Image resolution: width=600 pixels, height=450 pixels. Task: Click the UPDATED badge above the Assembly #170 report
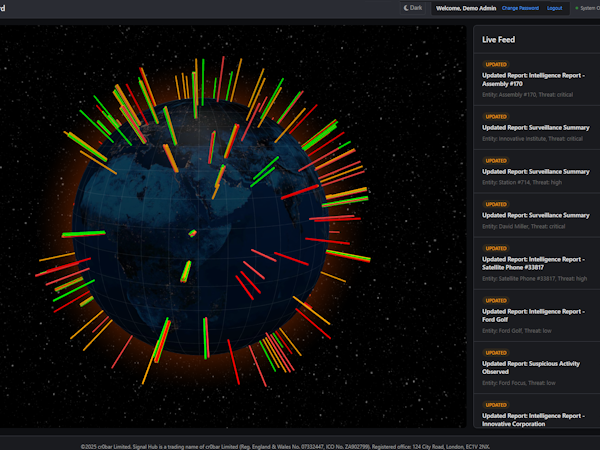pyautogui.click(x=496, y=64)
